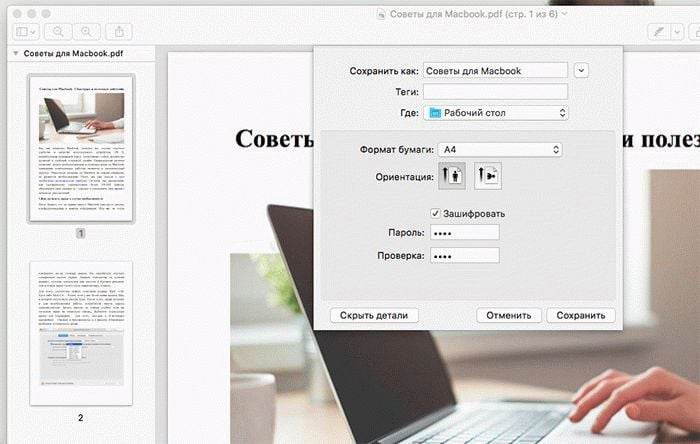Click the Скрыть детали button

tap(374, 315)
